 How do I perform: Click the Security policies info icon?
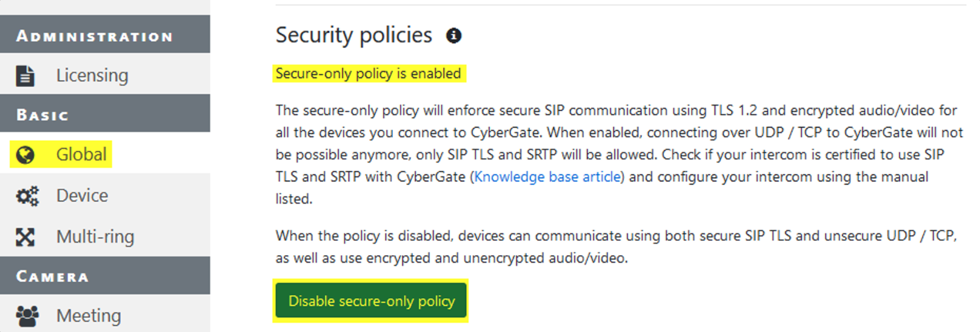pyautogui.click(x=454, y=36)
